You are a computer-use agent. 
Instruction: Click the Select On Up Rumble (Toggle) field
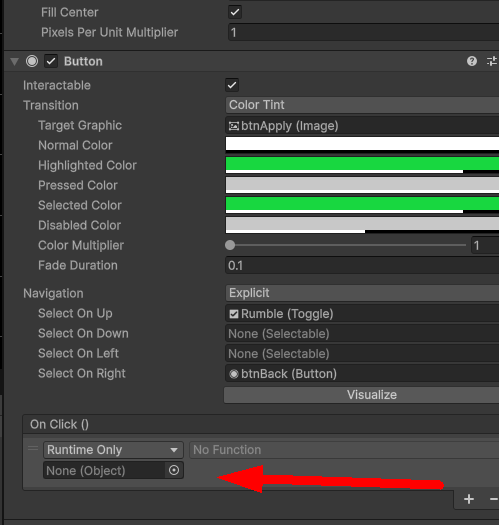pos(362,314)
